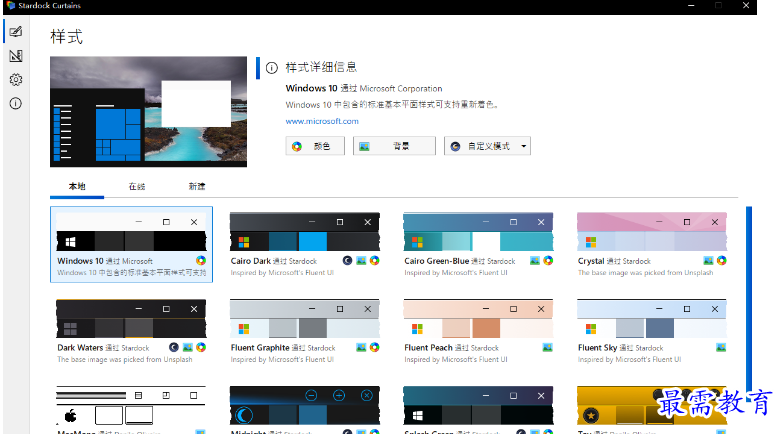Click the color wheel icon on Windows 10 row

(x=201, y=260)
